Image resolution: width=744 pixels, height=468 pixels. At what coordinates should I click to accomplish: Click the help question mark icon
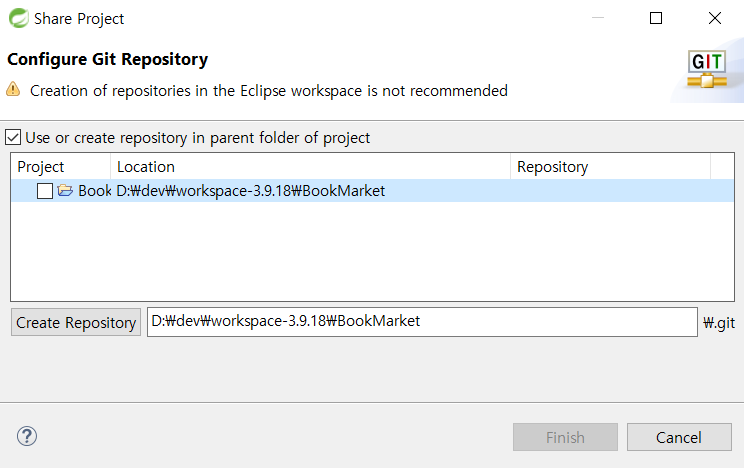coord(27,436)
